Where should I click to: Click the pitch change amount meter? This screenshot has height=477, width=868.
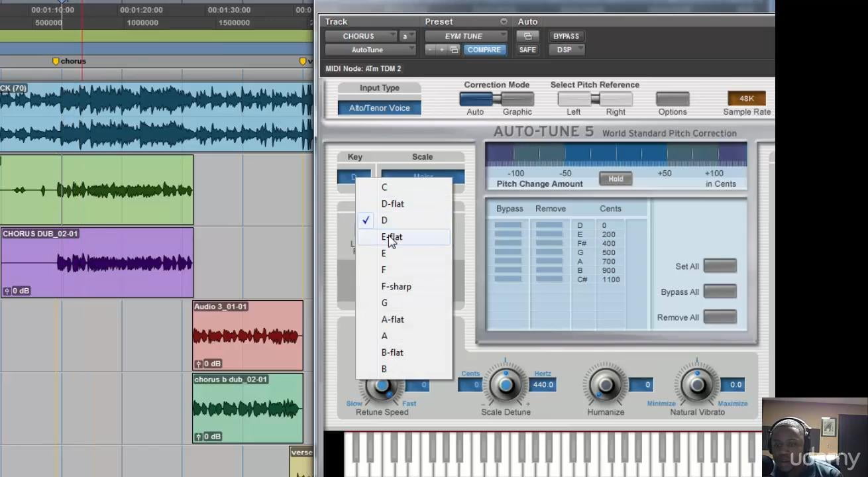click(616, 154)
